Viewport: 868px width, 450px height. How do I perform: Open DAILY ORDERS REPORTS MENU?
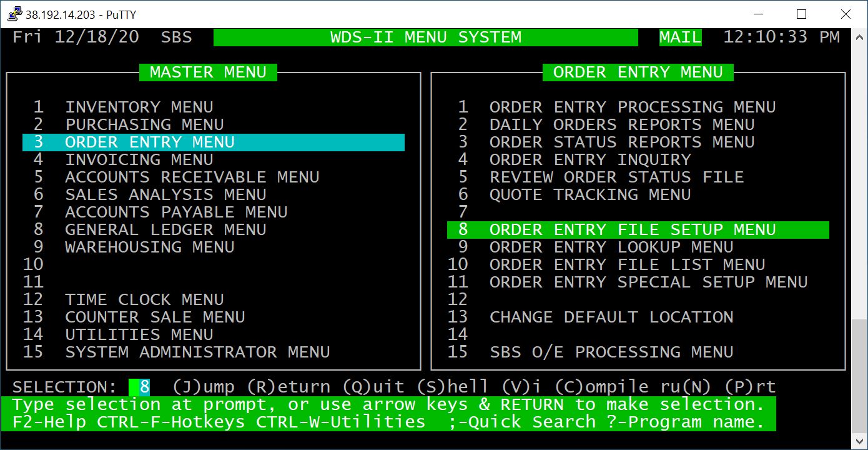[622, 124]
